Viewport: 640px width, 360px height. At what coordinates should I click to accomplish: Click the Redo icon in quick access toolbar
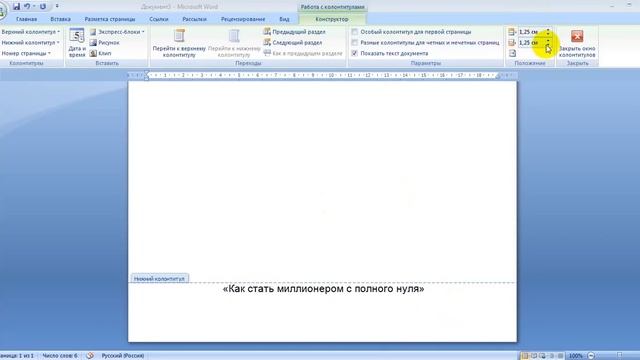[43, 7]
